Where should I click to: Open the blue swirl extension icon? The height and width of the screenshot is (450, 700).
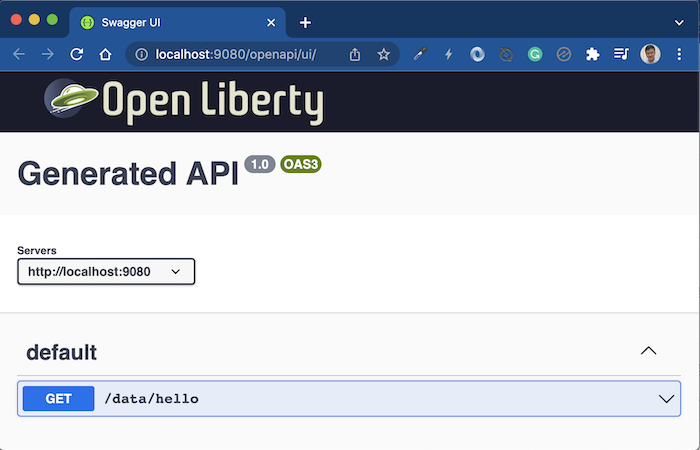477,54
